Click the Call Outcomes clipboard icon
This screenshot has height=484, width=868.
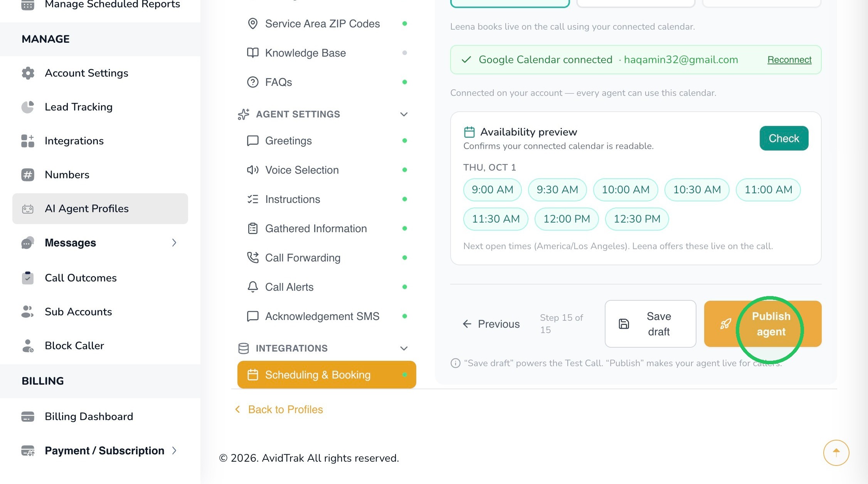click(x=28, y=278)
